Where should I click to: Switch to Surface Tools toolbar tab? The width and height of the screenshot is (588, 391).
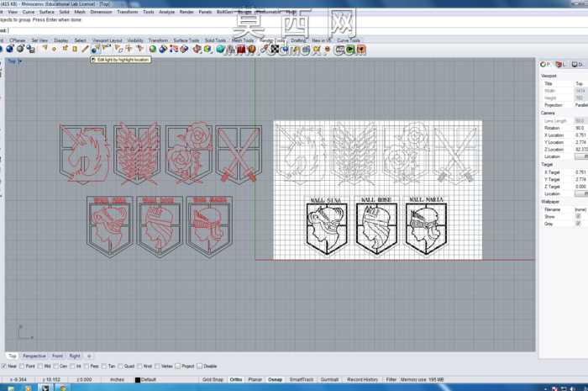tap(186, 40)
